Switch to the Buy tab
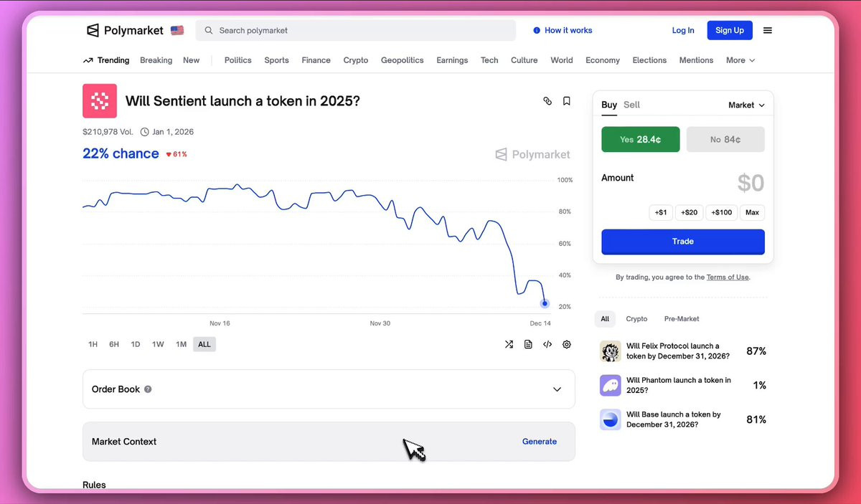This screenshot has width=861, height=504. pyautogui.click(x=609, y=105)
